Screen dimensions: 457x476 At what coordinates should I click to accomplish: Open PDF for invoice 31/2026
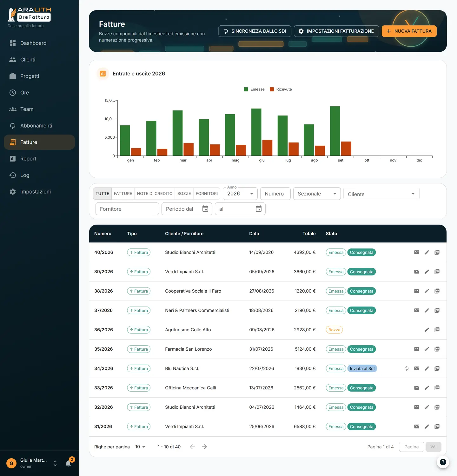click(x=437, y=426)
